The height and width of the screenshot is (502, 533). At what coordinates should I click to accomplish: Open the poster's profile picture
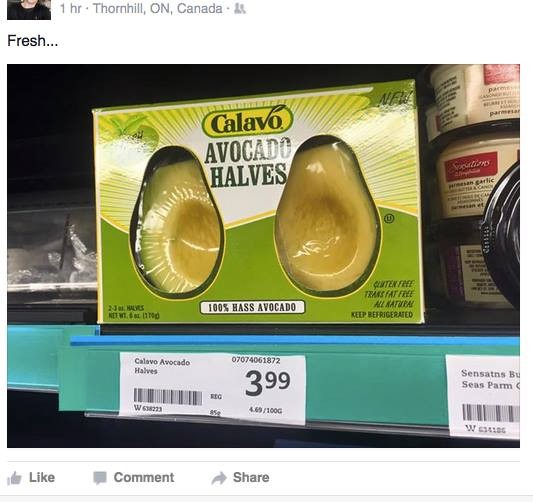29,10
